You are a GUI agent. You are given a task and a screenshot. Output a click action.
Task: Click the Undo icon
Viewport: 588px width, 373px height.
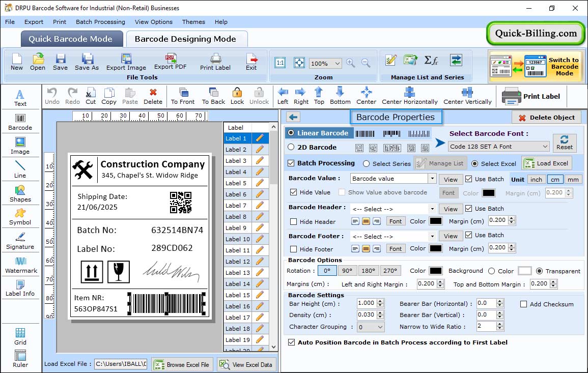point(52,96)
